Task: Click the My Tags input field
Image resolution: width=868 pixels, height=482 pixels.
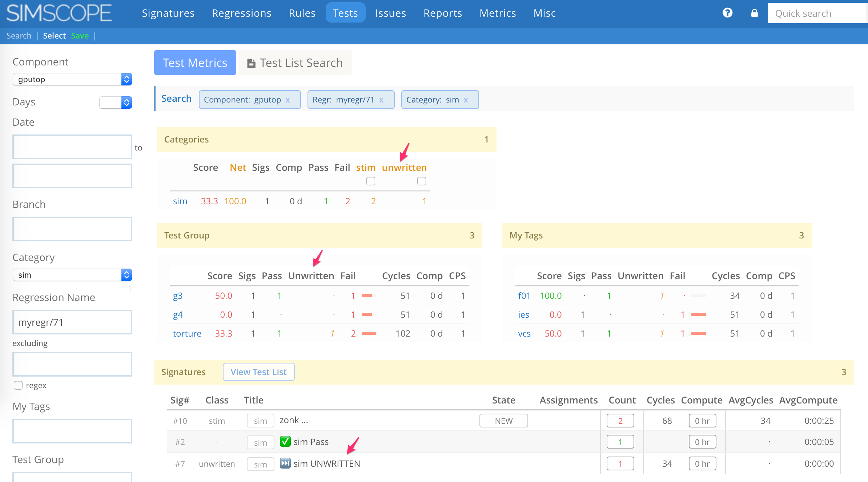Action: (x=72, y=431)
